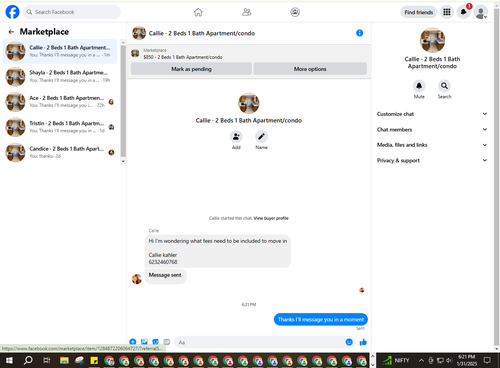Click the Message sent bubble
Image resolution: width=500 pixels, height=368 pixels.
pyautogui.click(x=165, y=275)
